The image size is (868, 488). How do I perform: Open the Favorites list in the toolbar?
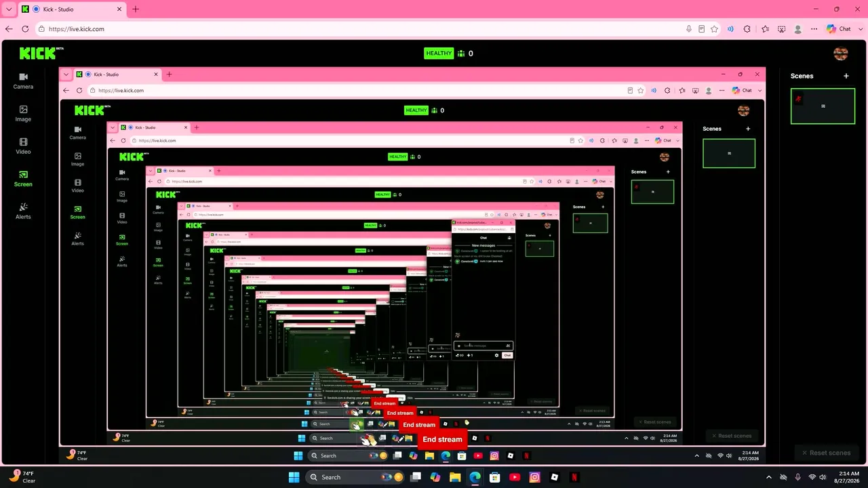pos(766,29)
